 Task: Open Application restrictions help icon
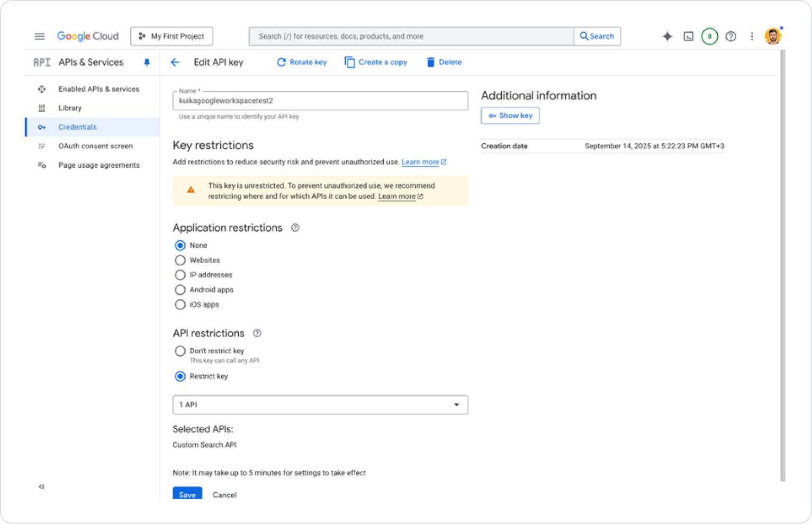pyautogui.click(x=295, y=228)
